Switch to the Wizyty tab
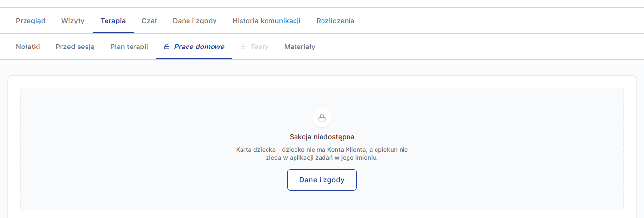 point(73,21)
